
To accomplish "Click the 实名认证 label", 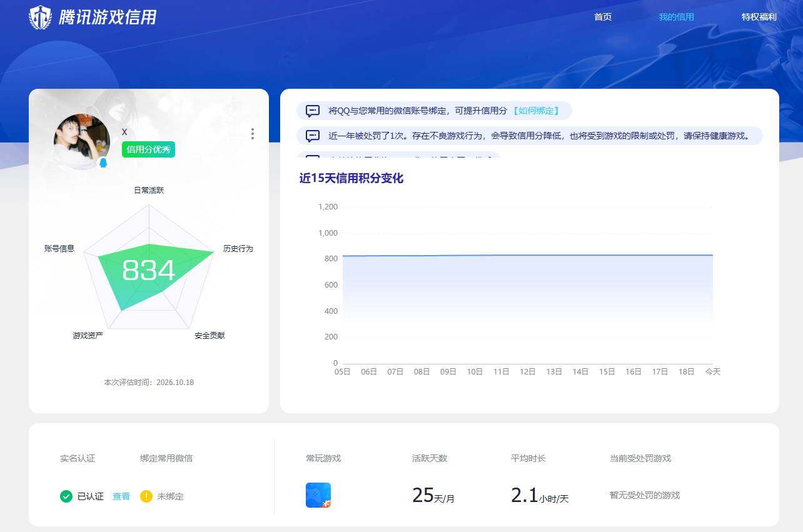I will [x=78, y=458].
